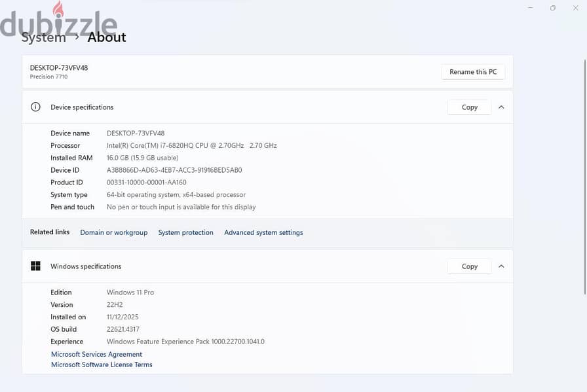Viewport: 587px width, 392px height.
Task: Select the Edition value Windows 11 Pro
Action: click(x=130, y=293)
